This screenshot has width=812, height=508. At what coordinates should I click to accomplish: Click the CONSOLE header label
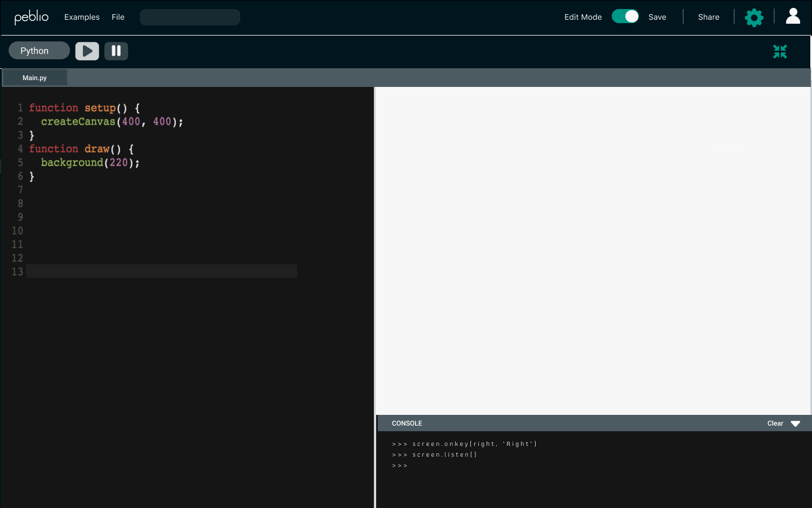click(407, 423)
